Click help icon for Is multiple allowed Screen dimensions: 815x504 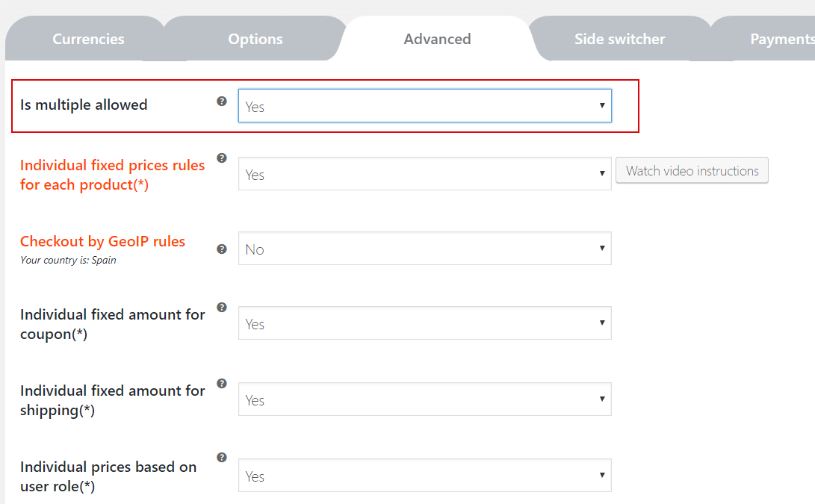(x=222, y=101)
